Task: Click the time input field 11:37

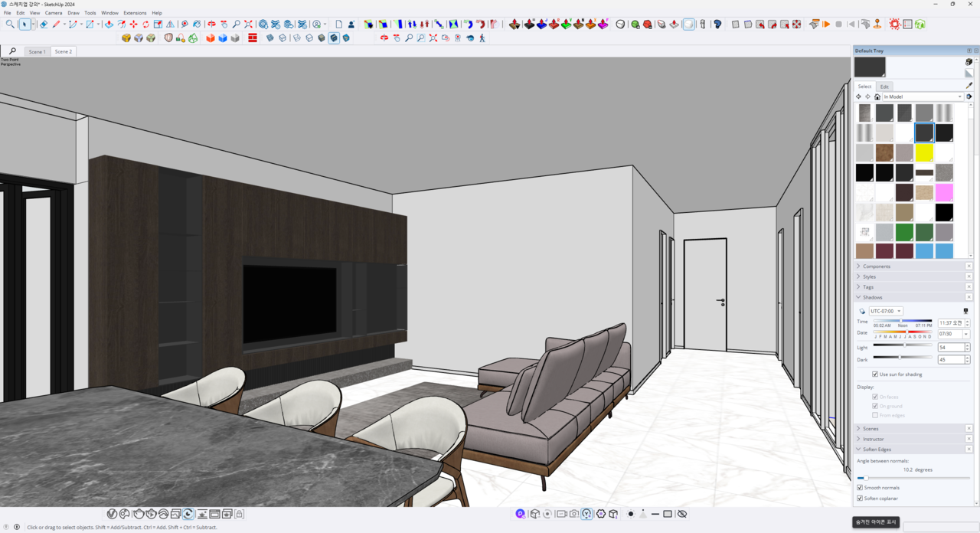Action: point(950,323)
